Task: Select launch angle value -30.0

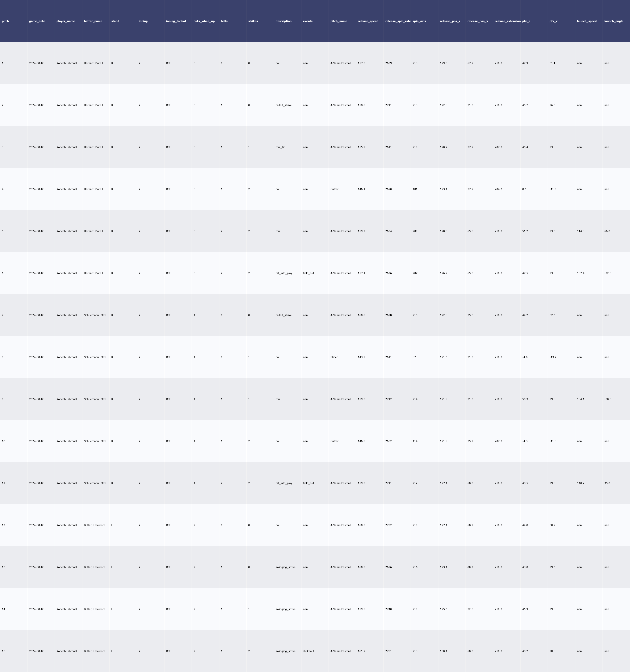Action: [607, 399]
